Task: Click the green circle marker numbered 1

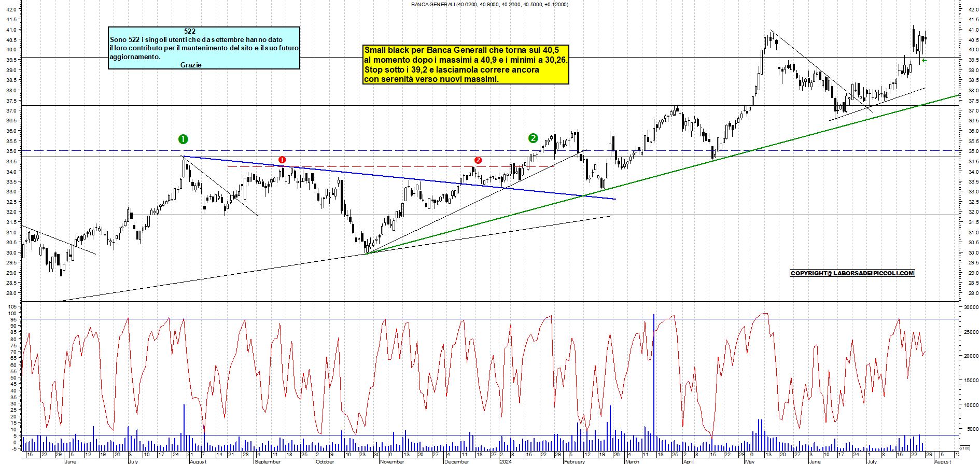Action: pyautogui.click(x=183, y=139)
